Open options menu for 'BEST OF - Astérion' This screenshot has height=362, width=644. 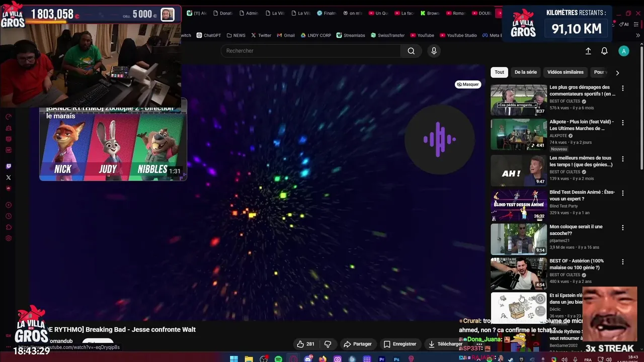click(623, 262)
